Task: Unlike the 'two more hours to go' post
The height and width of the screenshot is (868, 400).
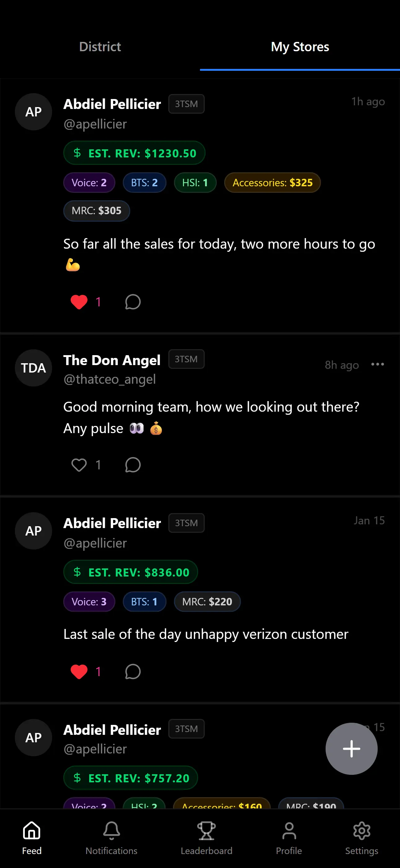Action: 79,302
